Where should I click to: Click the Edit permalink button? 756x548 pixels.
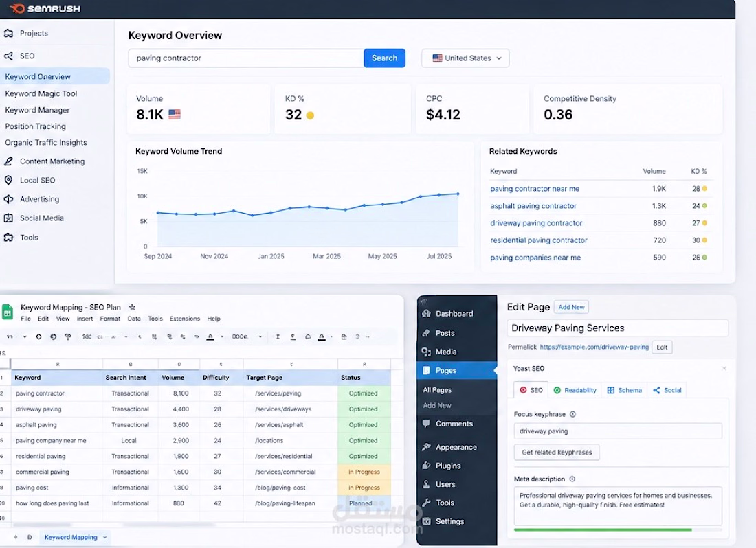tap(662, 347)
